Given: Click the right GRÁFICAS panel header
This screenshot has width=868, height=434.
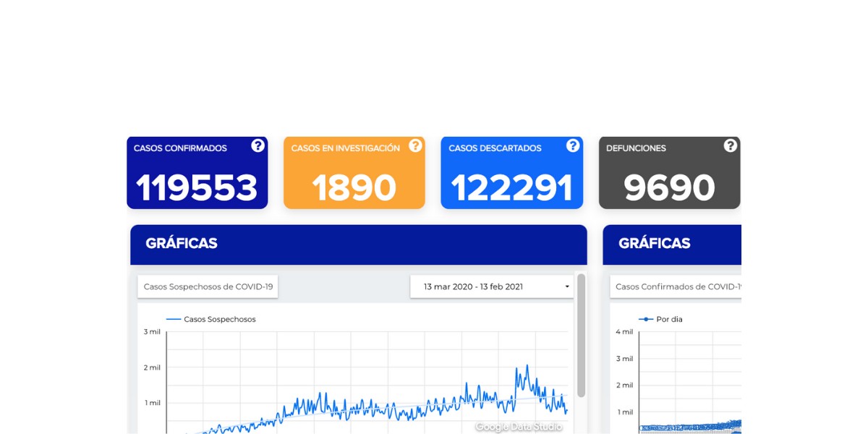Looking at the screenshot, I should (672, 244).
